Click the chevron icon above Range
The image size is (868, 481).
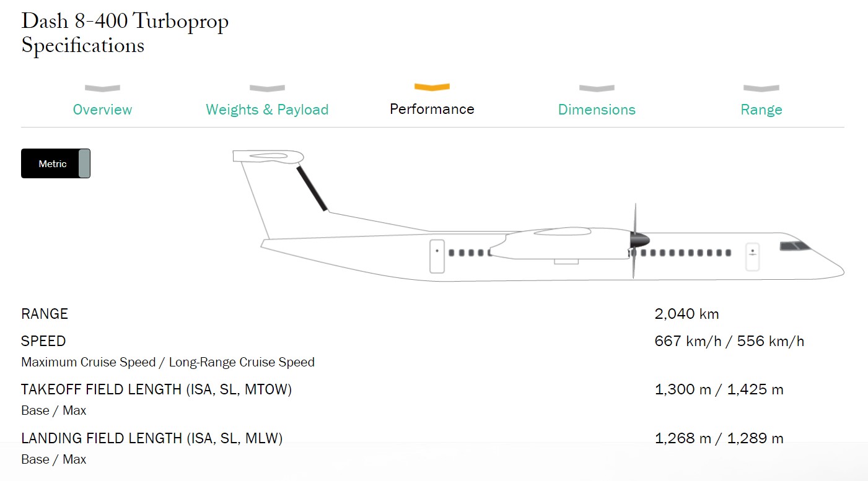coord(761,88)
